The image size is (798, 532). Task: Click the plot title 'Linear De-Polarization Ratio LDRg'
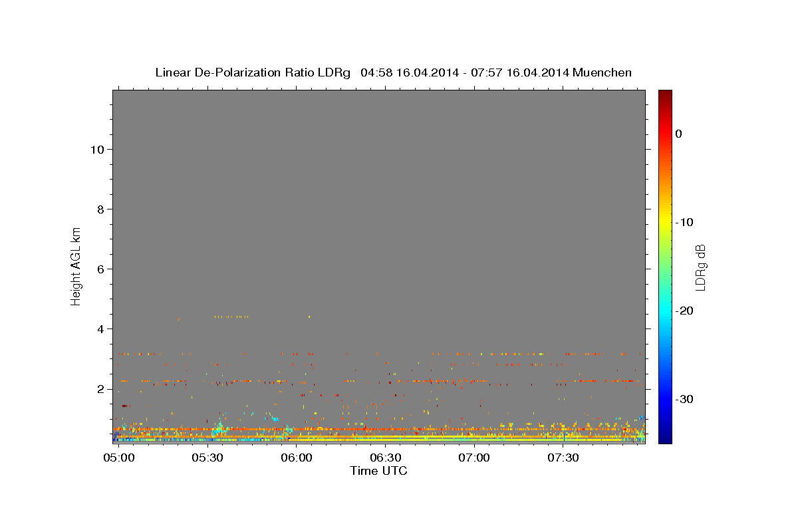[253, 72]
